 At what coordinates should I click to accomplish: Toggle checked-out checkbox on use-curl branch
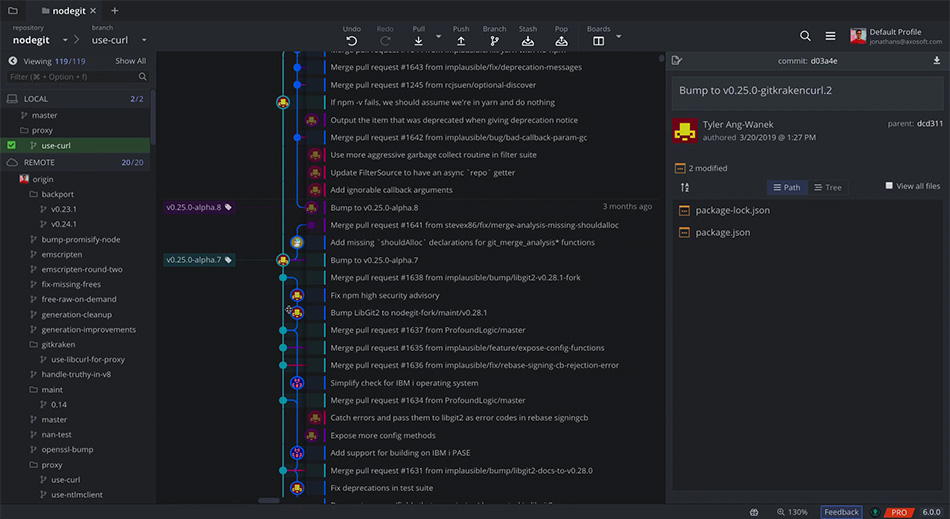tap(12, 145)
